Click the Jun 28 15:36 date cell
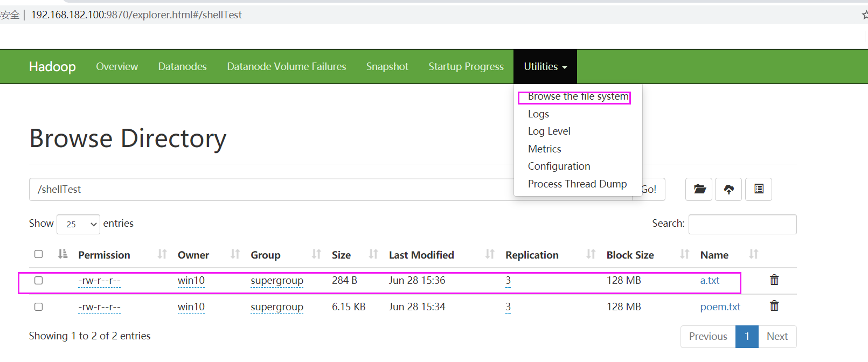This screenshot has height=362, width=868. [417, 280]
